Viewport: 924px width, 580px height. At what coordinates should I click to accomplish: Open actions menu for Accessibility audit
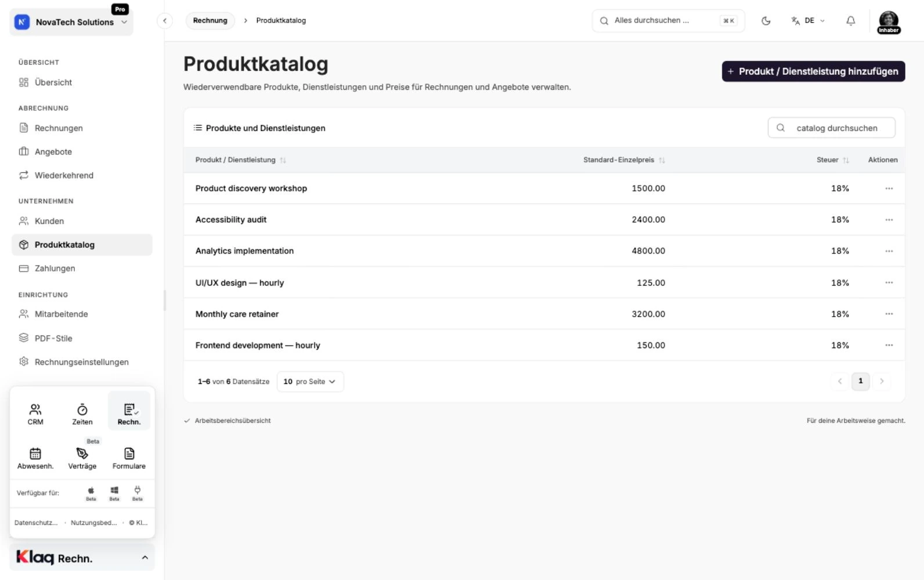point(889,220)
